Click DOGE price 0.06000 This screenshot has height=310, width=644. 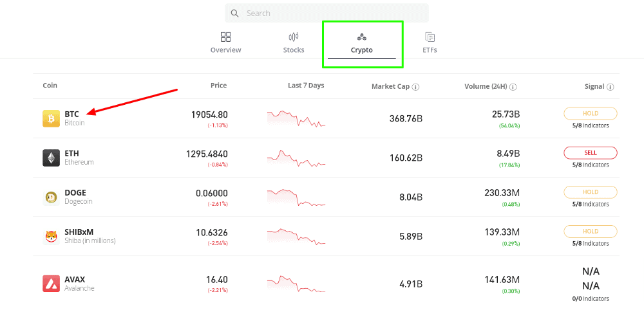click(x=211, y=194)
